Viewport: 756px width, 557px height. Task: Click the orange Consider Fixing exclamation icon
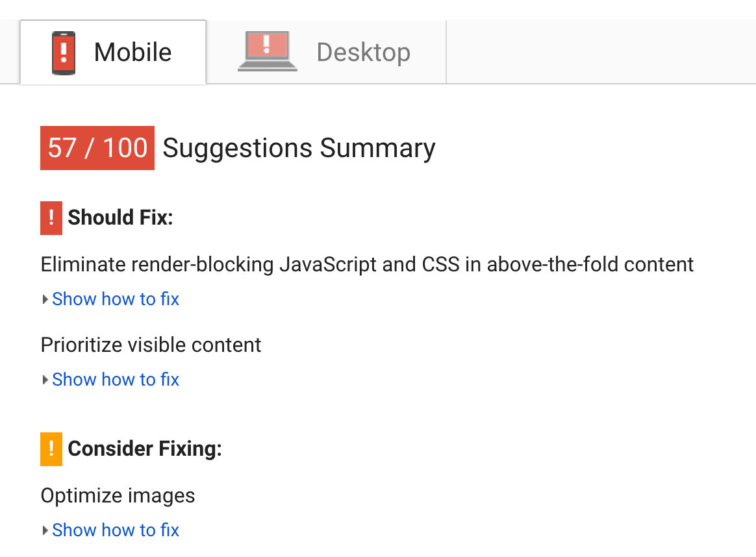pyautogui.click(x=51, y=449)
